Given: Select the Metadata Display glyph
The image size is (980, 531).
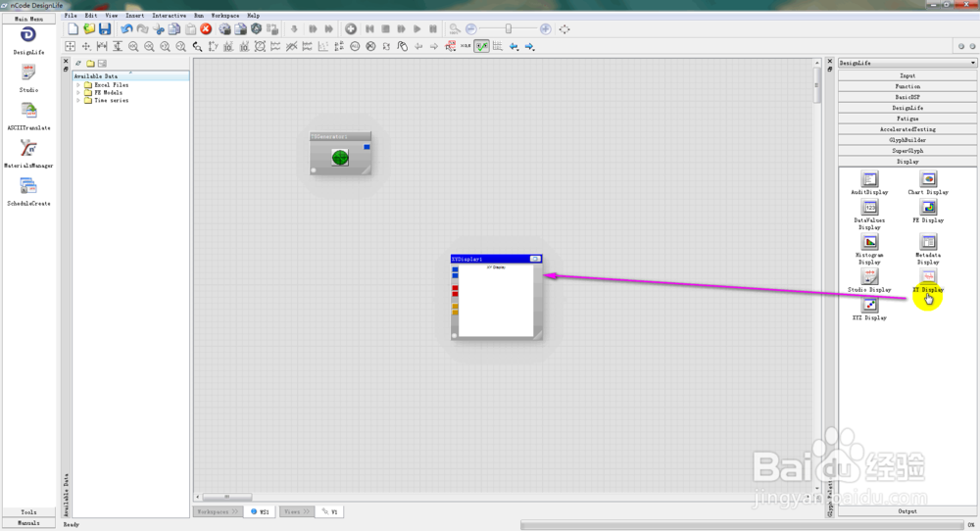Looking at the screenshot, I should coord(928,249).
